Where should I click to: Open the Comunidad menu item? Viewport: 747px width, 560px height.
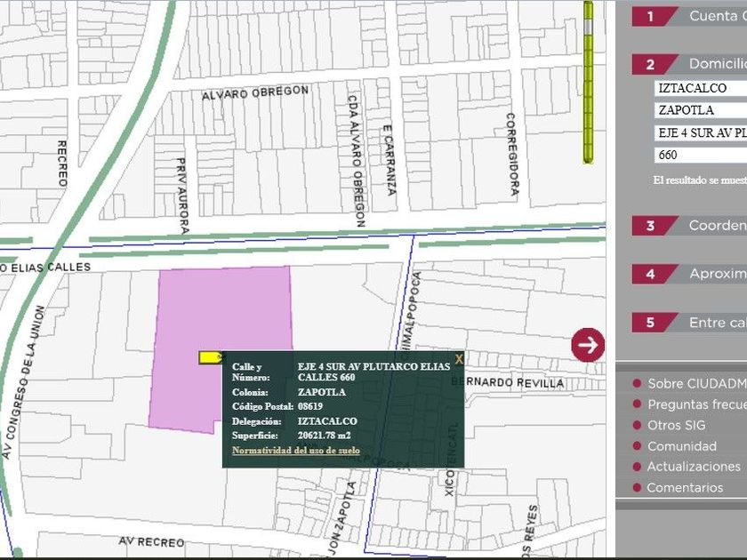point(681,446)
